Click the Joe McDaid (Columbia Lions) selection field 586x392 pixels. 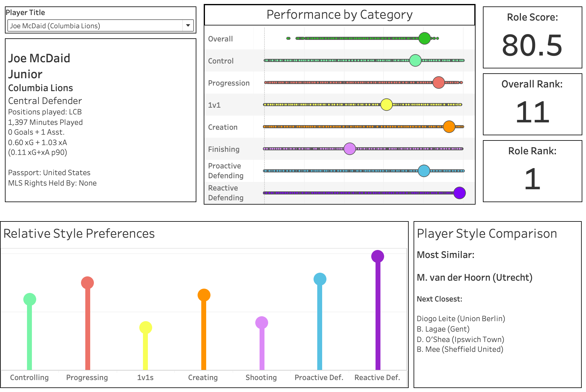[100, 26]
